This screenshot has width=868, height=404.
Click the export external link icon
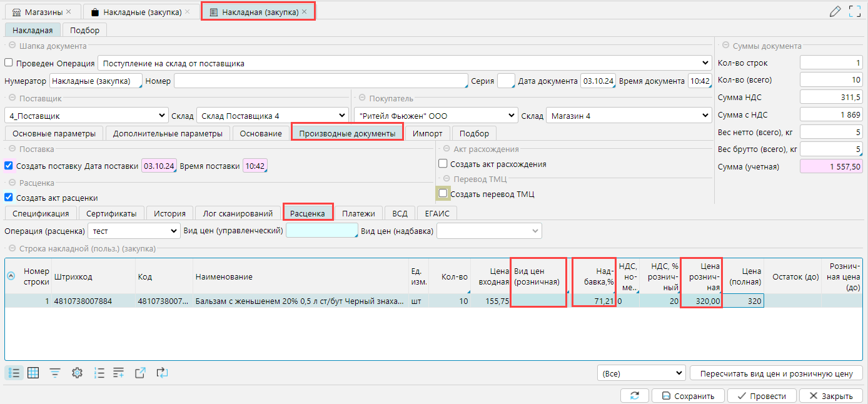141,373
